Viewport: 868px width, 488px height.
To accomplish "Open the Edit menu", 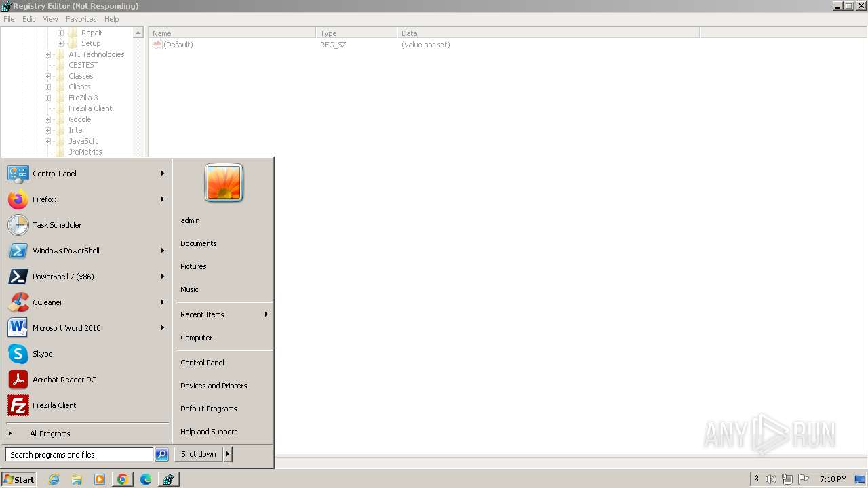I will [x=28, y=19].
